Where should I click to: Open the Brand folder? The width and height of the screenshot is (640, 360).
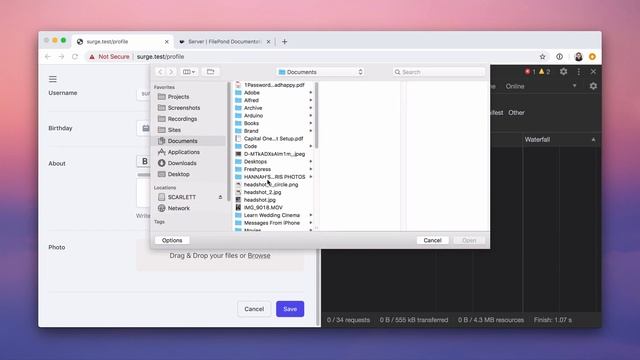click(251, 131)
